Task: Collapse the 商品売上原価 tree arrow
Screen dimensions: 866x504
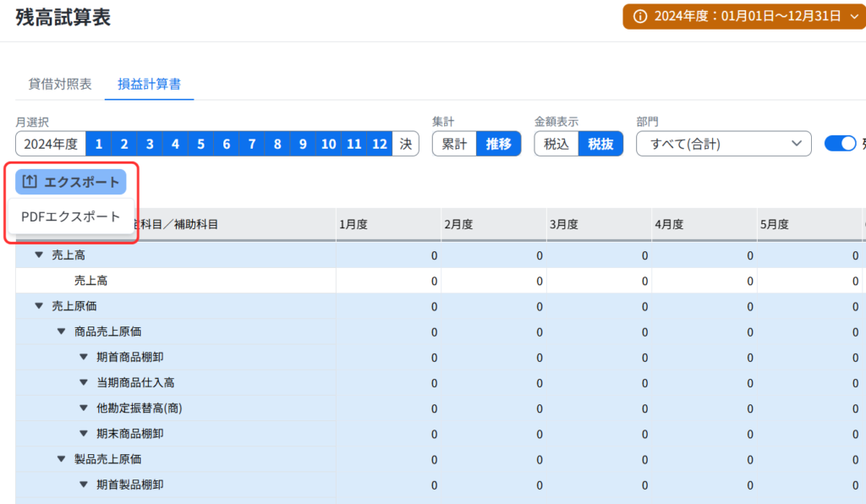Action: pos(61,331)
